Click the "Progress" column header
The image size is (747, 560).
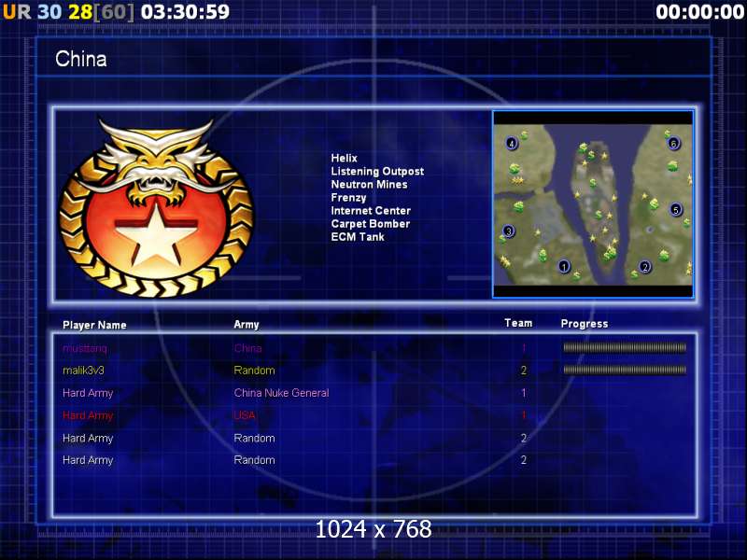pos(585,324)
